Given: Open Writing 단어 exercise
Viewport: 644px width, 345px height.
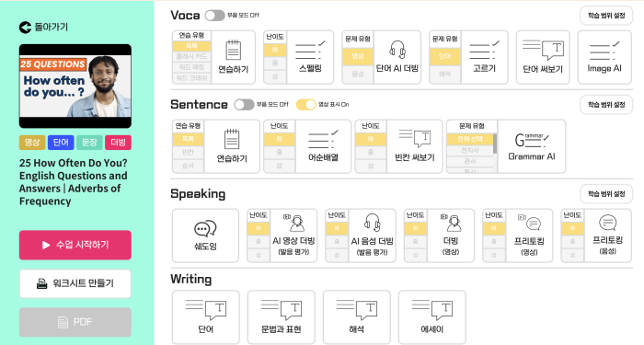Looking at the screenshot, I should pyautogui.click(x=206, y=316).
